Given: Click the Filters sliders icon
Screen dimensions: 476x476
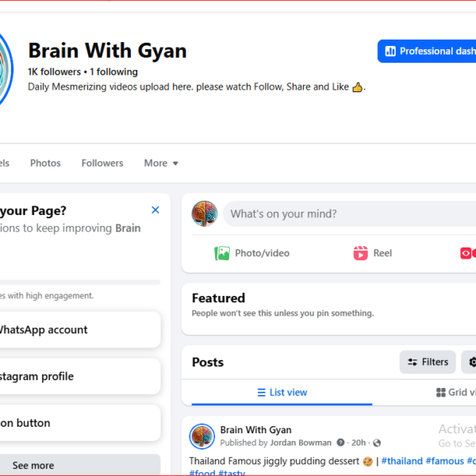Looking at the screenshot, I should (413, 363).
